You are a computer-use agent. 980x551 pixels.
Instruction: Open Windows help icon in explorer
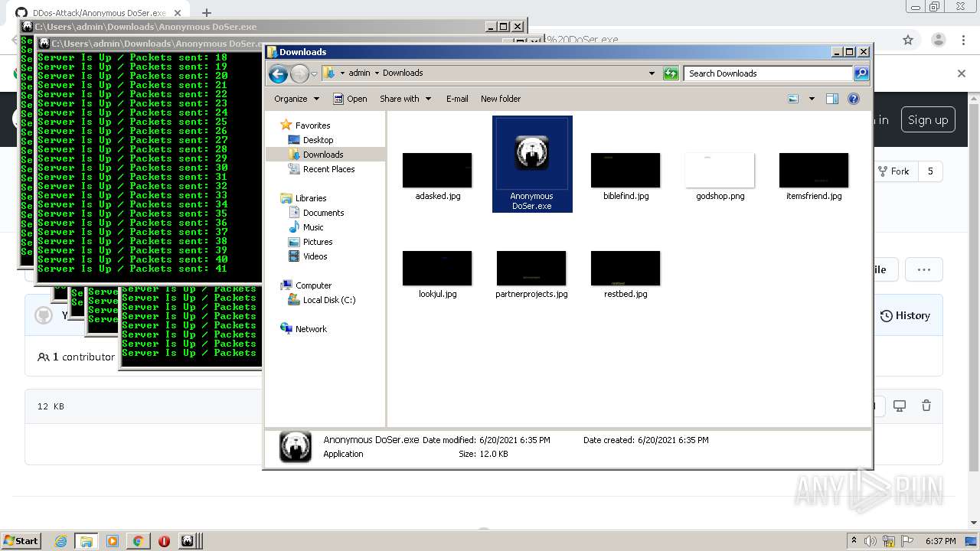coord(854,99)
